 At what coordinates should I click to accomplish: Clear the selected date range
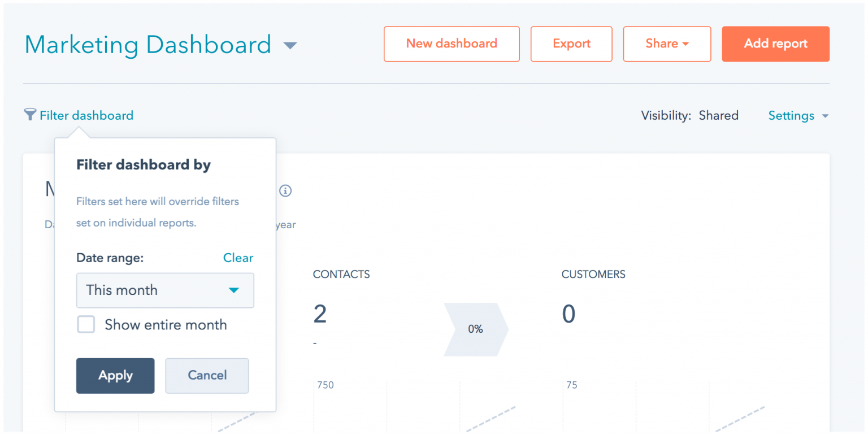[x=238, y=258]
